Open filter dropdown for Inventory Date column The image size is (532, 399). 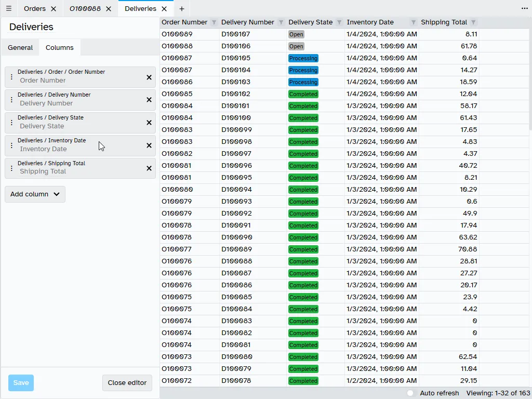click(414, 22)
